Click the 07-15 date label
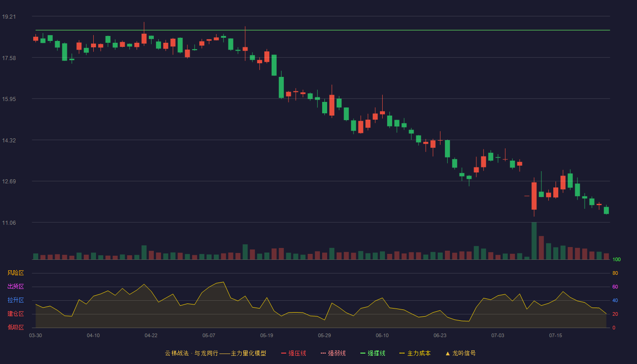Viewport: 637px width, 364px height. [556, 335]
